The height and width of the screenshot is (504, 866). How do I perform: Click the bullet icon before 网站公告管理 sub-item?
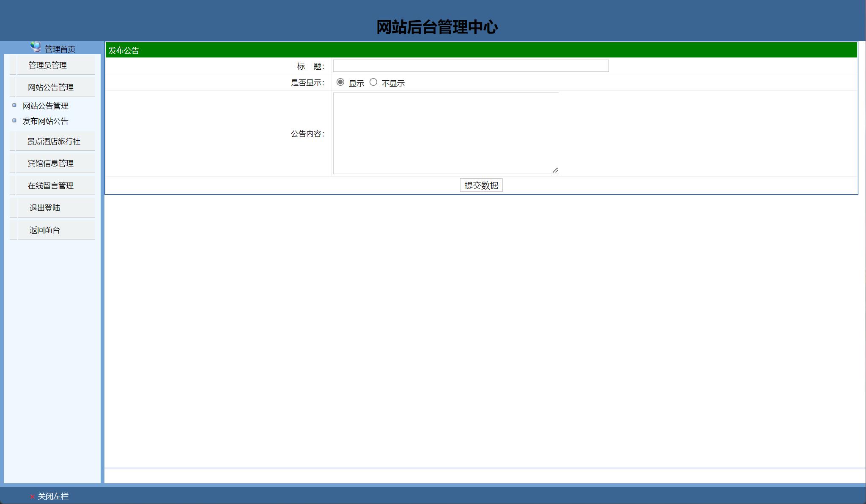click(14, 106)
